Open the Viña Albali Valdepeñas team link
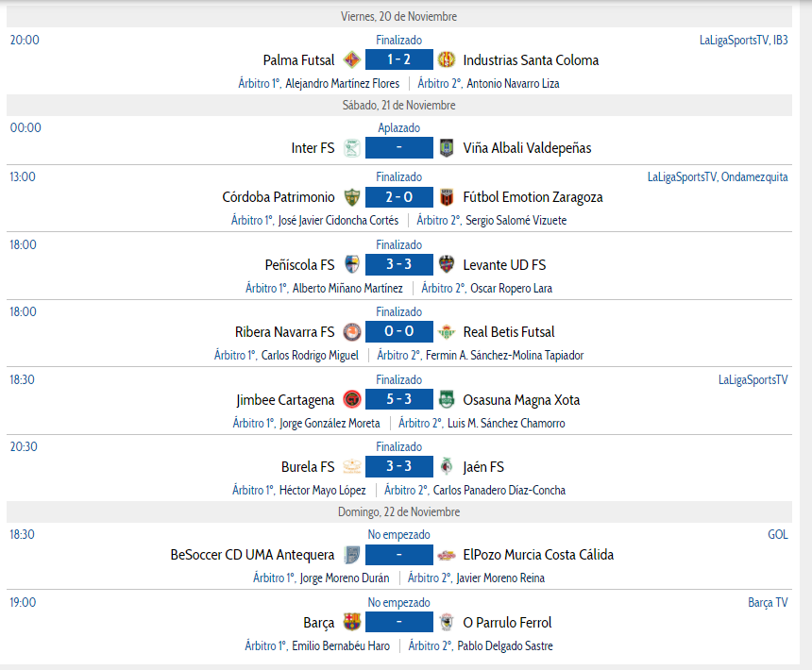 [527, 148]
